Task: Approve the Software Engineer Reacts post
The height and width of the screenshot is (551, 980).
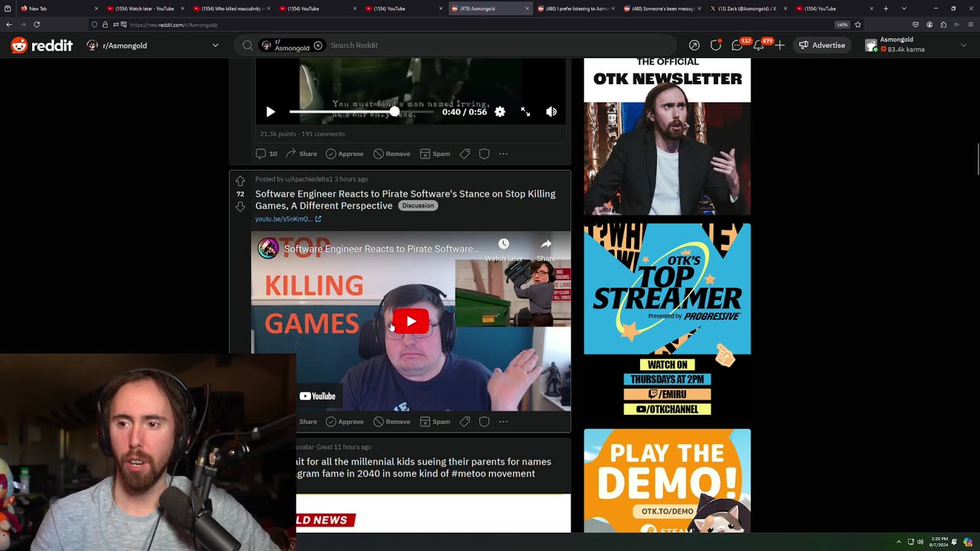Action: coord(345,422)
